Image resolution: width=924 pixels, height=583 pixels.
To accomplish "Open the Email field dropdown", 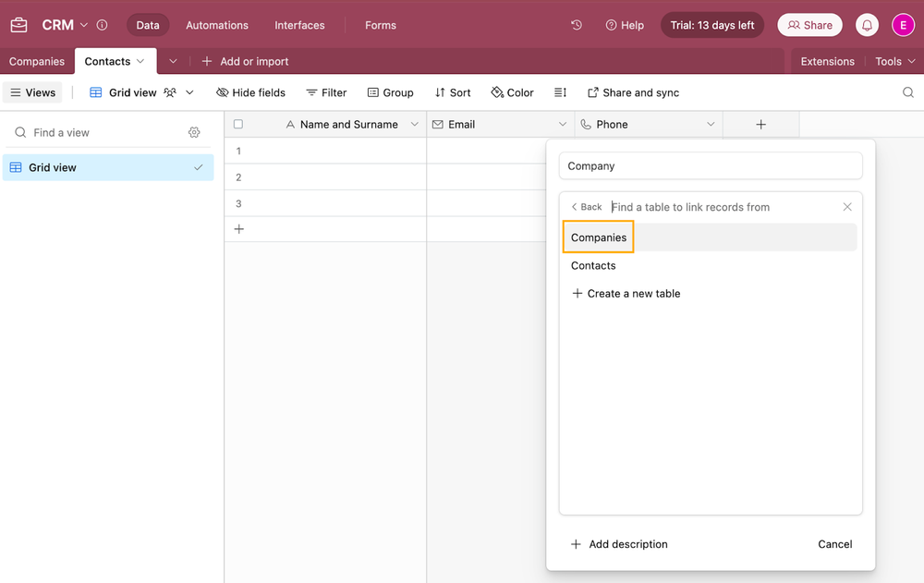I will [x=563, y=123].
